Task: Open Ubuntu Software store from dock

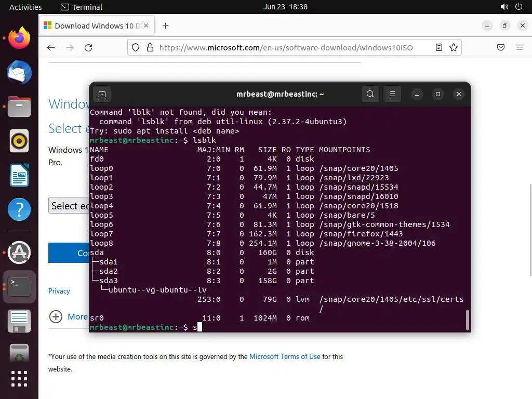Action: pos(19,252)
